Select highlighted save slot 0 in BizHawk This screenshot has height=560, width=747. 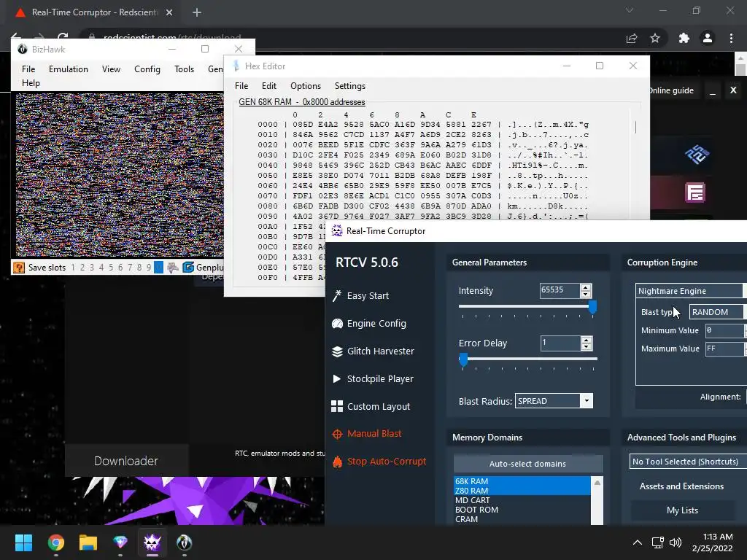(x=158, y=268)
